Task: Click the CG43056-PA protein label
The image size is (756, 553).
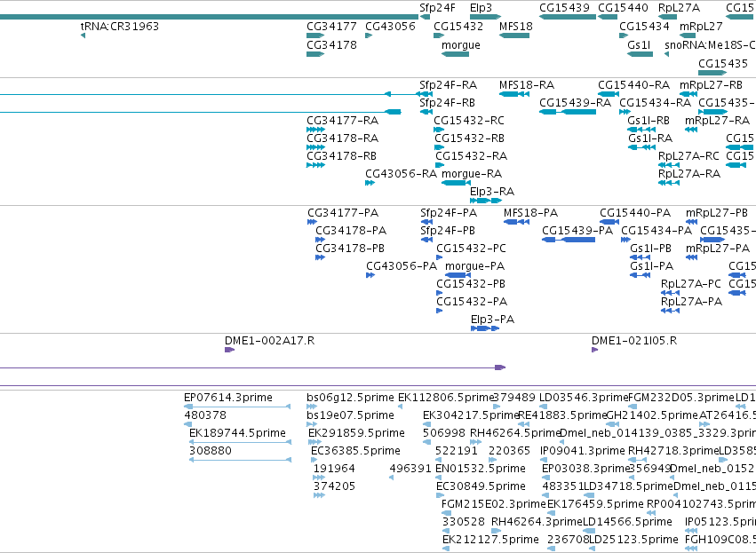Action: [402, 266]
